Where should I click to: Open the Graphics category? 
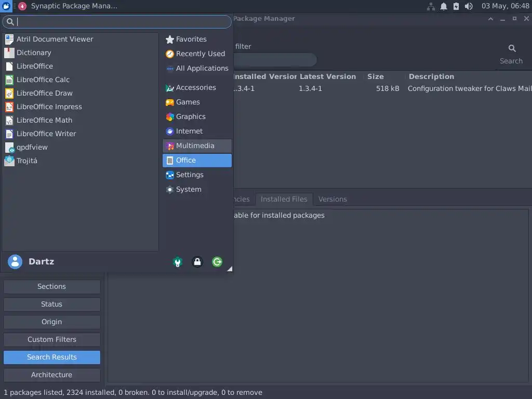click(197, 117)
